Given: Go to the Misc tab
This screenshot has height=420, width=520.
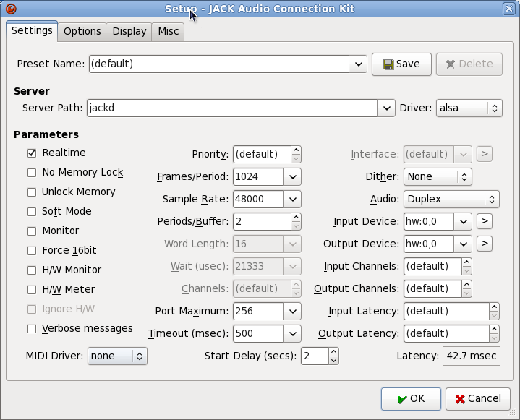Looking at the screenshot, I should [168, 32].
